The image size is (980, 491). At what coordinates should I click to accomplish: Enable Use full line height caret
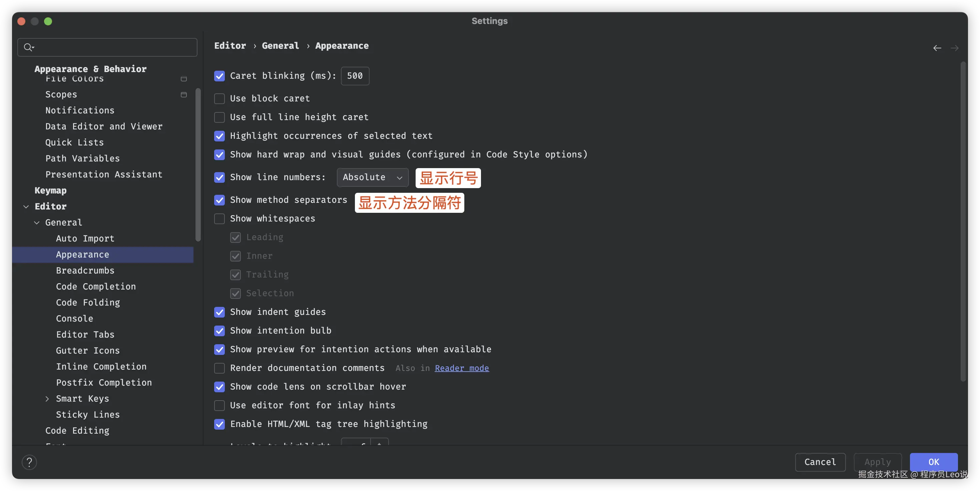pyautogui.click(x=219, y=117)
